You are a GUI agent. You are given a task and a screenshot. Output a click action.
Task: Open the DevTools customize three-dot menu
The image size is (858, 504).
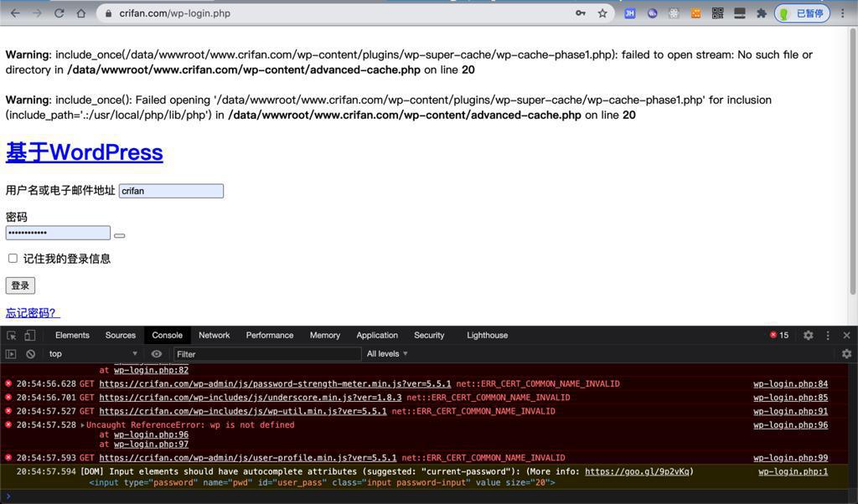[x=828, y=335]
